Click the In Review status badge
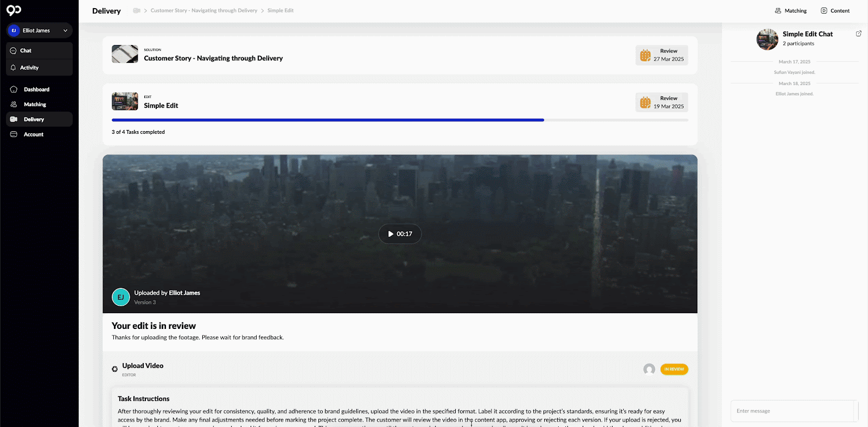 [674, 370]
